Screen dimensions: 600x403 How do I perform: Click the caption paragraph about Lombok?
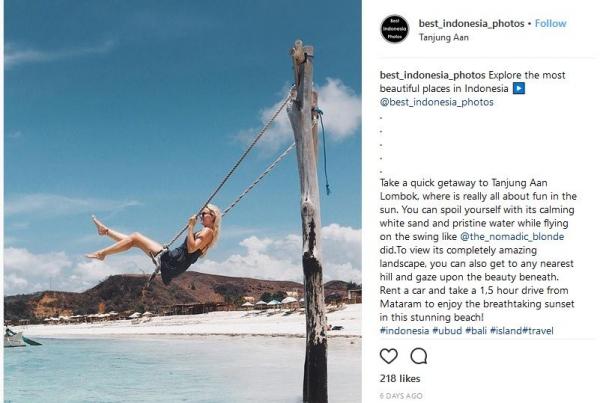468,251
